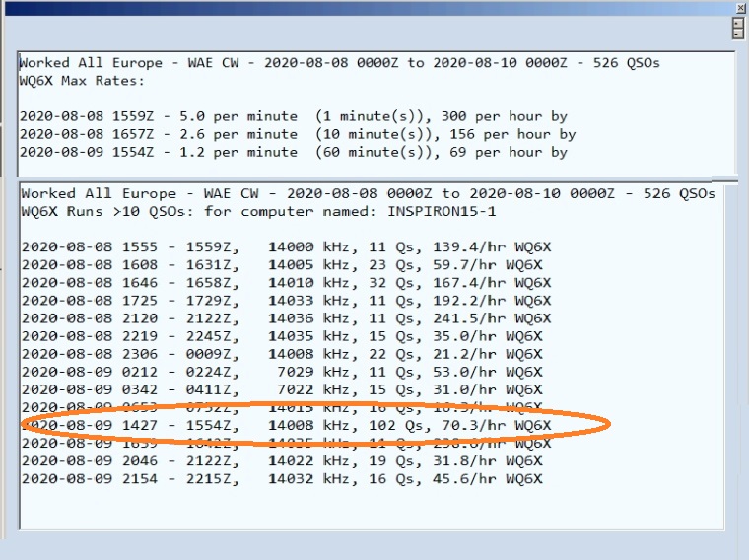
Task: Select the 0342 - 0411Z 7022 kHz run
Action: (282, 389)
